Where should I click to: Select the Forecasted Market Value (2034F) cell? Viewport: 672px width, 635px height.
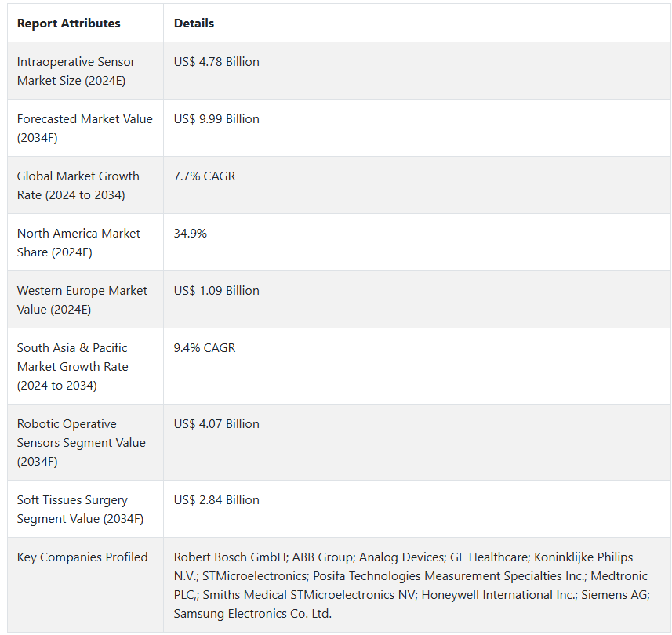pyautogui.click(x=85, y=129)
